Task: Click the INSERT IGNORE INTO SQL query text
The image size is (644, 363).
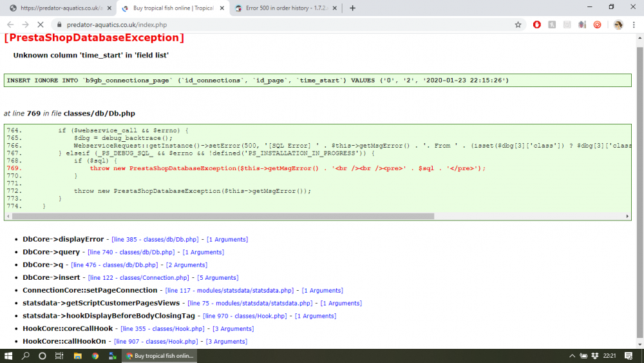Action: [258, 81]
